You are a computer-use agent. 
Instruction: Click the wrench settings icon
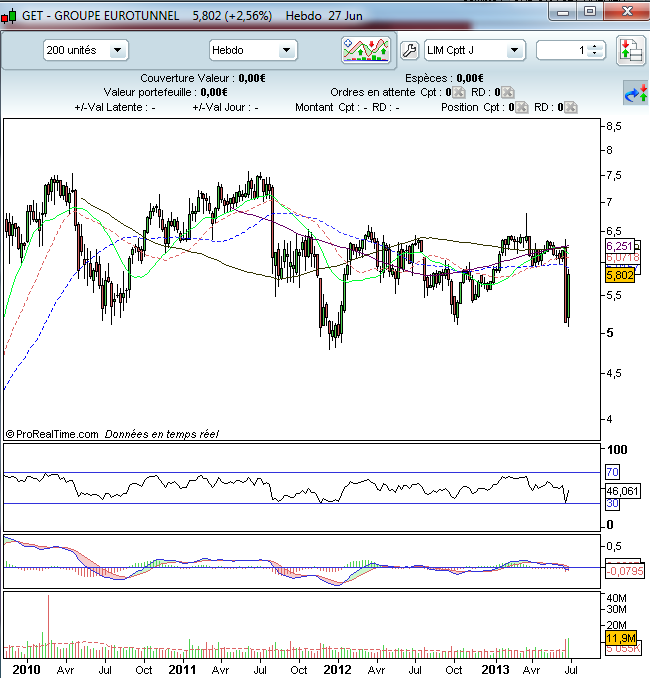(409, 51)
